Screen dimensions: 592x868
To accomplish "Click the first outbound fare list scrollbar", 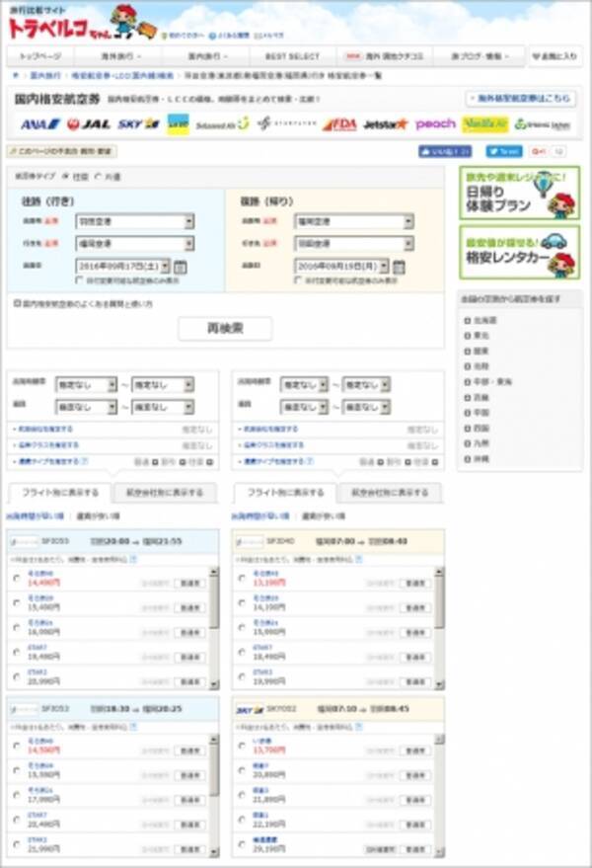I will click(214, 628).
